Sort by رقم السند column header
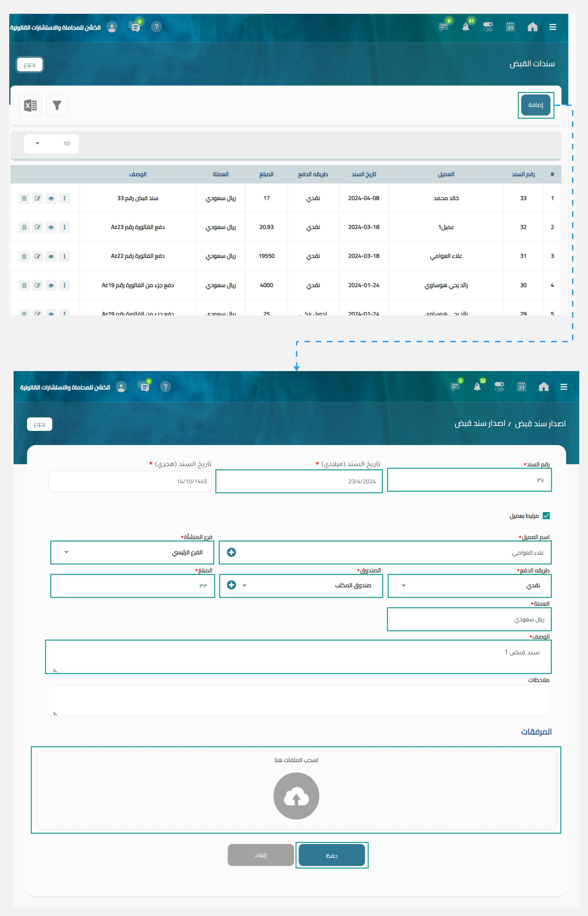Image resolution: width=588 pixels, height=916 pixels. (523, 174)
